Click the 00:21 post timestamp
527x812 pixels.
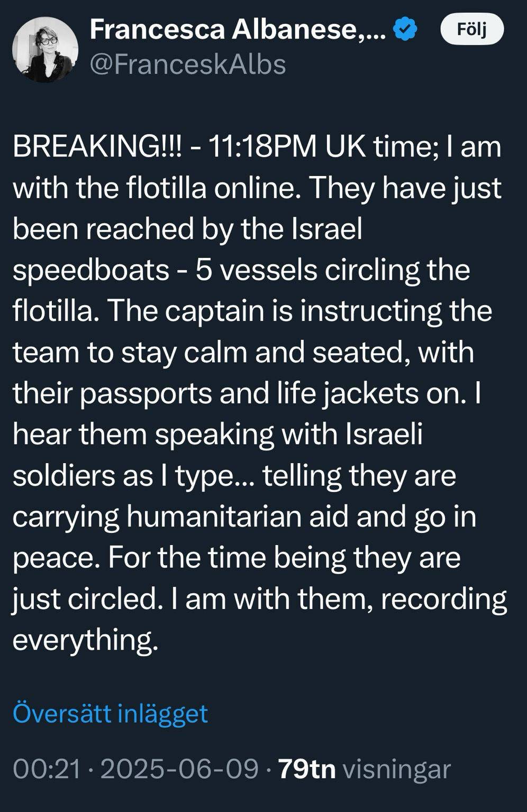47,769
